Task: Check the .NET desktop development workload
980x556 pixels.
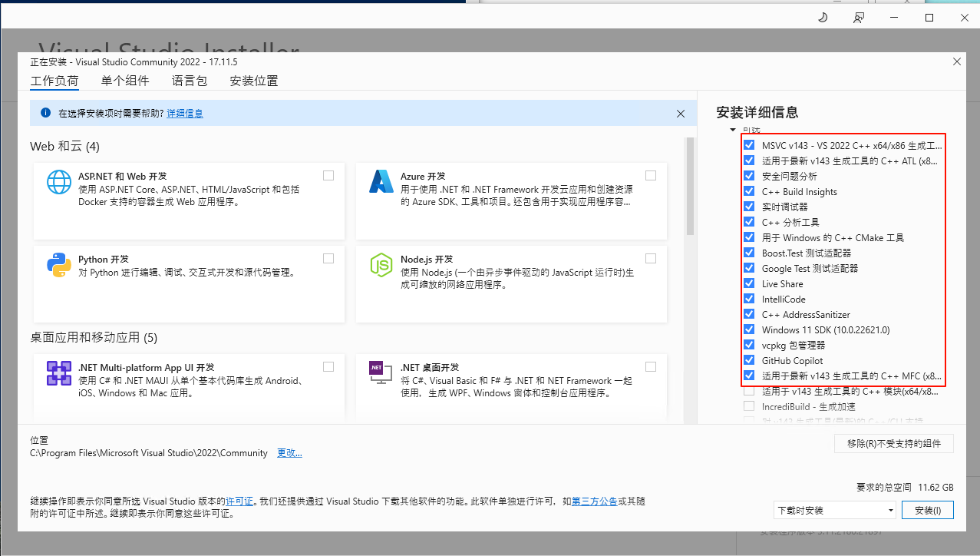Action: point(651,366)
